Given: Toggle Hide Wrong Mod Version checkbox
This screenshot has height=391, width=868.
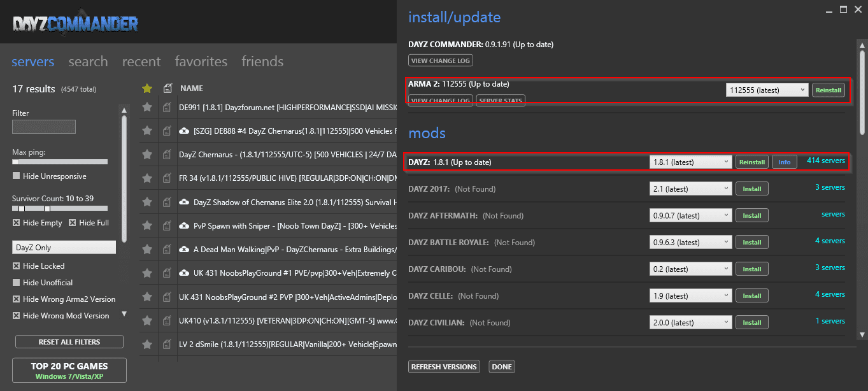Looking at the screenshot, I should point(17,316).
